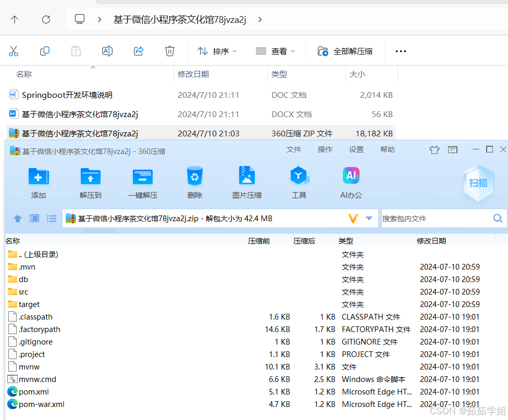The width and height of the screenshot is (508, 420).
Task: Sort by the 类型 column in Explorer
Action: [x=279, y=74]
